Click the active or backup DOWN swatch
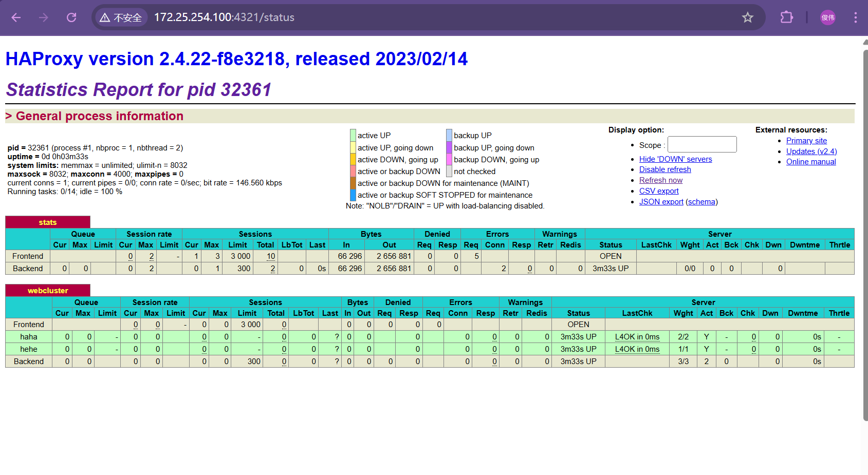Image resolution: width=868 pixels, height=475 pixels. [353, 171]
